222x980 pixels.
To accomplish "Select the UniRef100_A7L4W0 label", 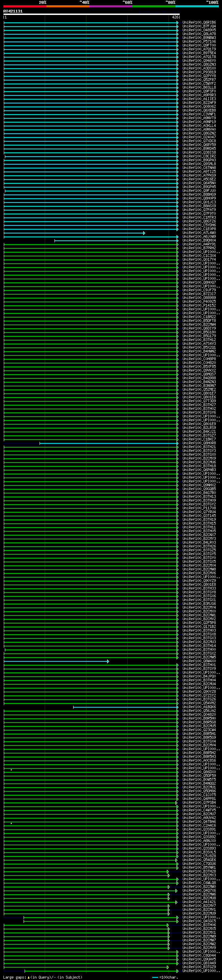I will pyautogui.click(x=199, y=233).
